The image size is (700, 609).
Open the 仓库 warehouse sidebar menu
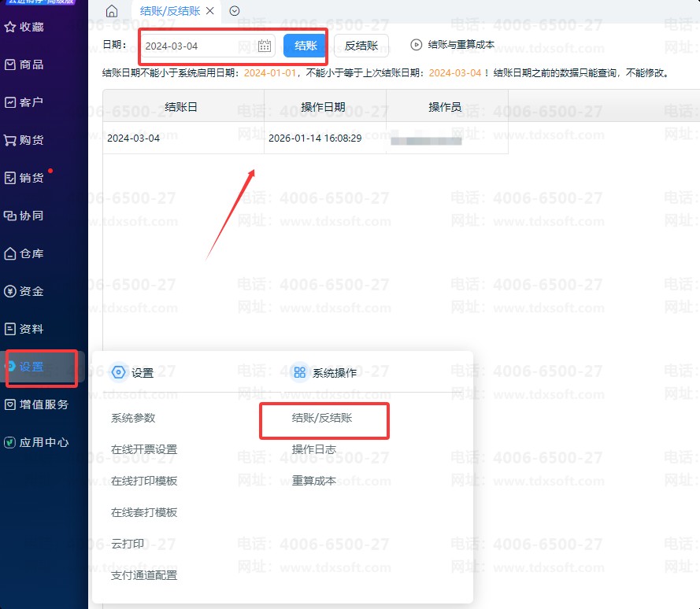[31, 253]
